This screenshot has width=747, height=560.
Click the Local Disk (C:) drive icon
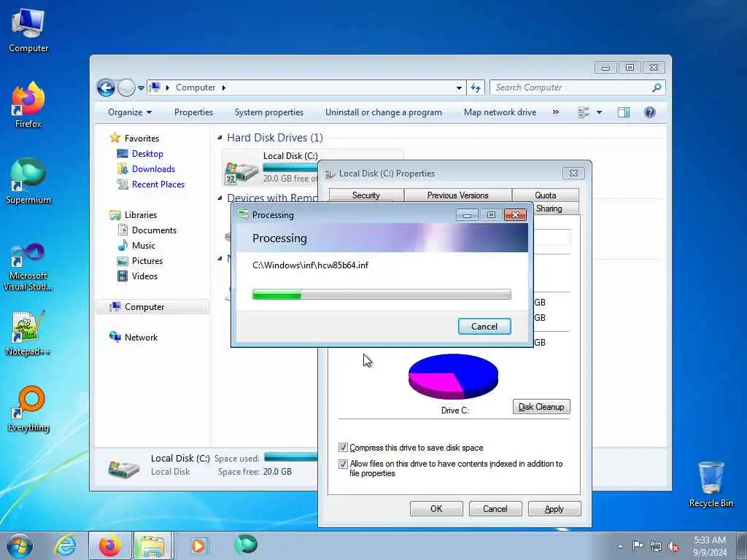point(242,172)
